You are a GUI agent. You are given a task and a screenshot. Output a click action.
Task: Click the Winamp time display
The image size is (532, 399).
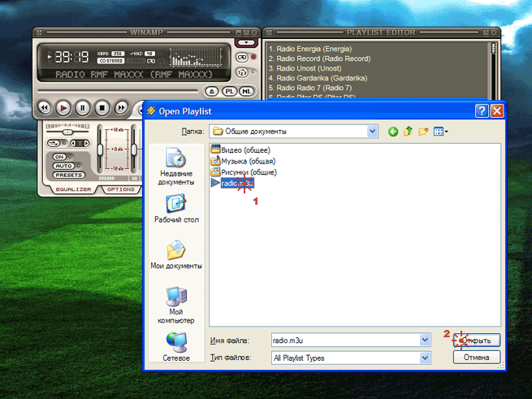71,57
